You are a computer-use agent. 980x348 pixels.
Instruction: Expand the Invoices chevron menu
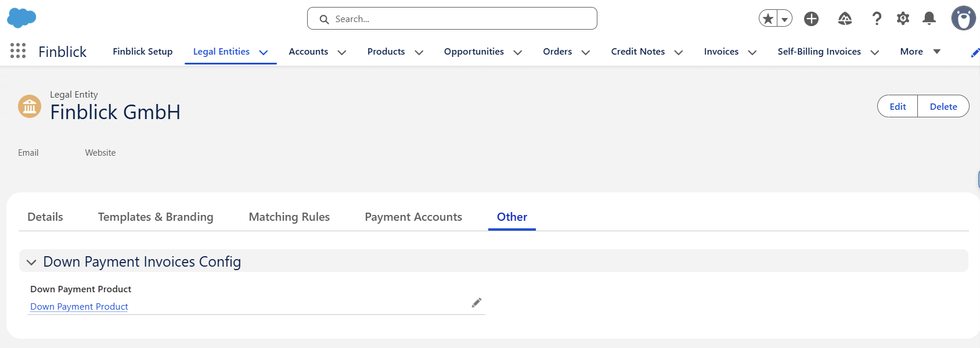point(752,52)
